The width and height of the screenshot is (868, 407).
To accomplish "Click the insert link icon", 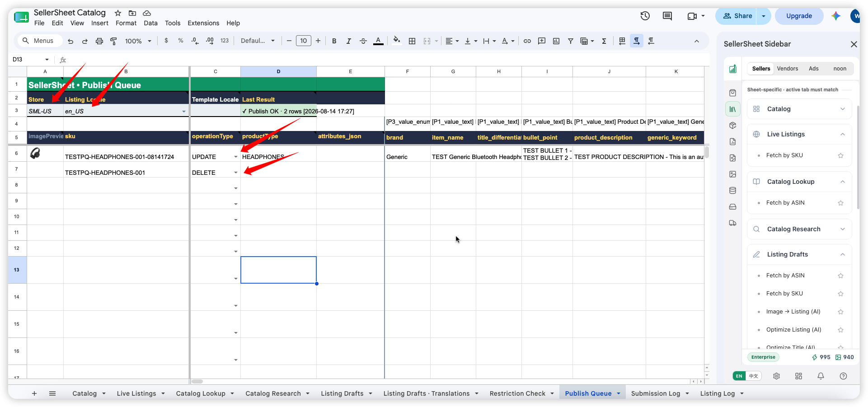I will pyautogui.click(x=527, y=41).
